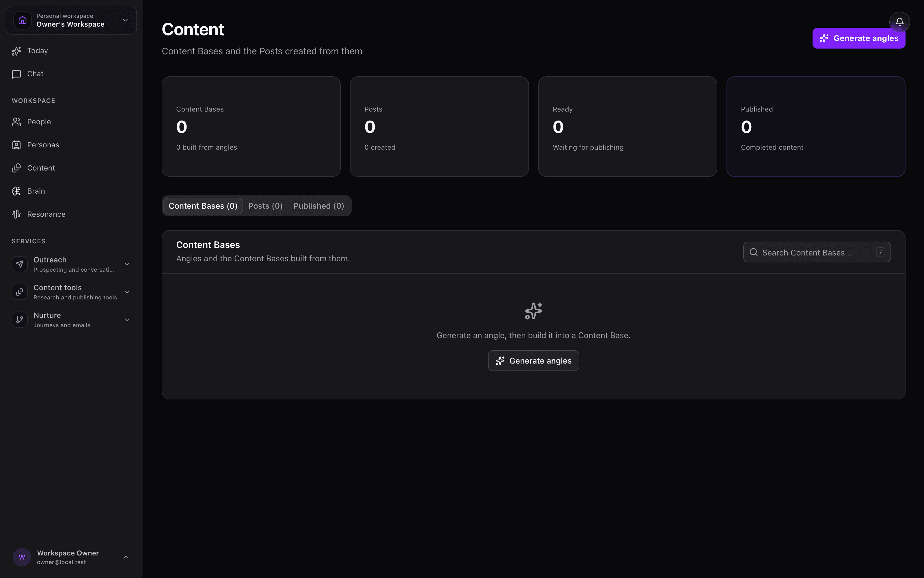This screenshot has height=578, width=924.
Task: Open the notifications bell icon
Action: (899, 22)
